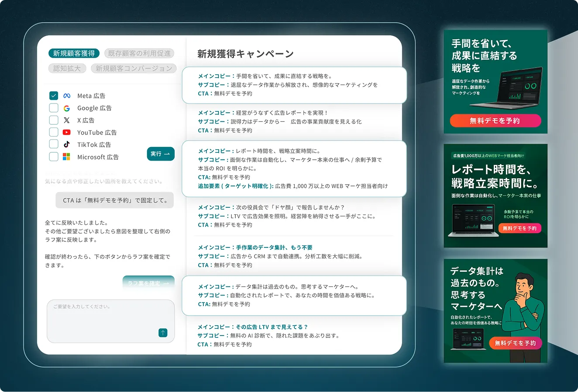Select the 新規顧客獲得 tab
The height and width of the screenshot is (392, 578).
click(74, 53)
